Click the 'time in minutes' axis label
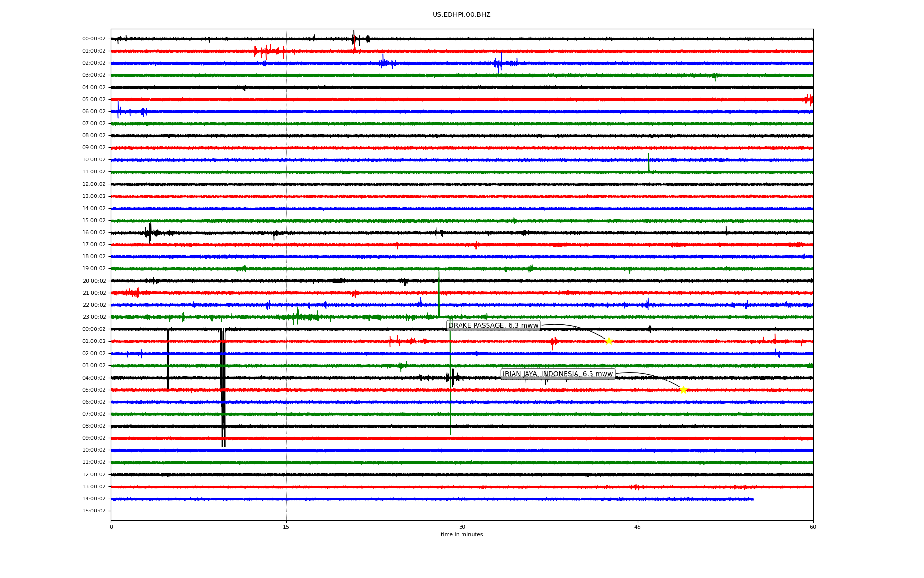The height and width of the screenshot is (578, 924). click(462, 535)
